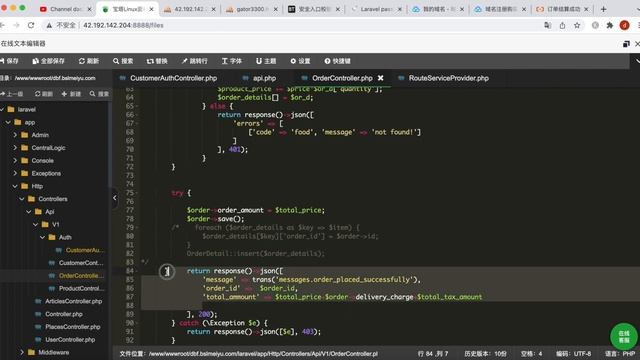Click browser reload page icon

point(31,25)
